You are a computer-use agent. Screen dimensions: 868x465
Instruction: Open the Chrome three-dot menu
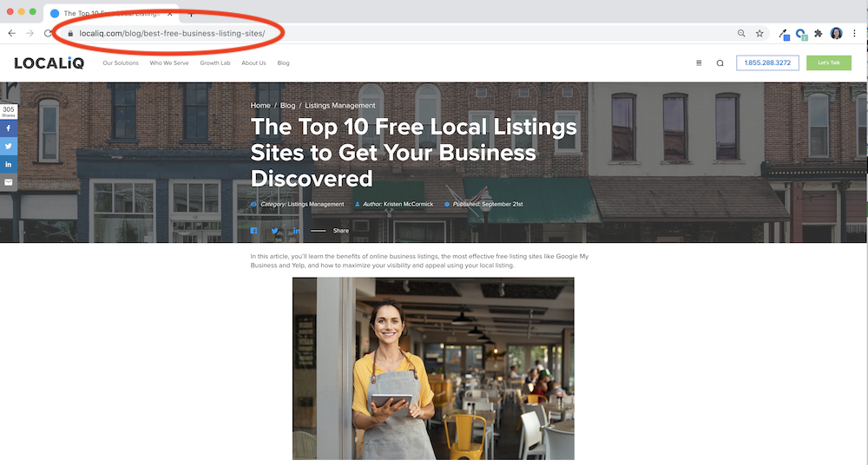click(854, 33)
